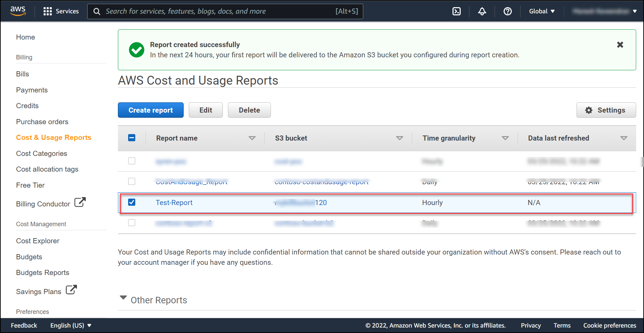The image size is (644, 333).
Task: Open the notifications bell
Action: [482, 11]
